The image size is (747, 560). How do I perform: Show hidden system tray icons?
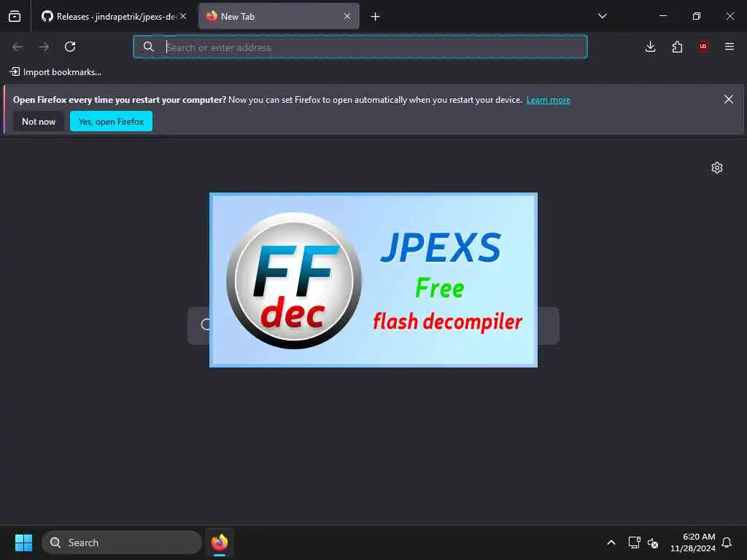[x=611, y=542]
